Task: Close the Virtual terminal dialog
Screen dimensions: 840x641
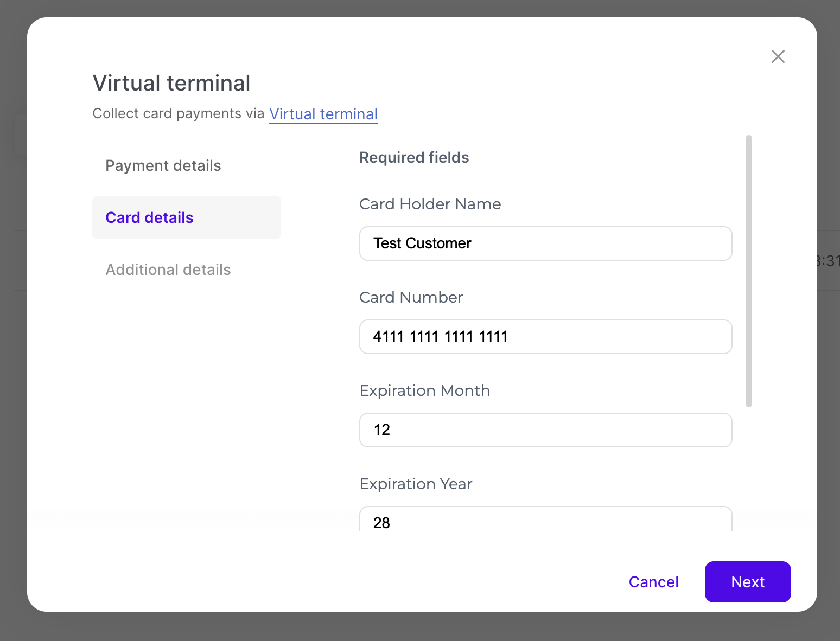Action: 778,56
